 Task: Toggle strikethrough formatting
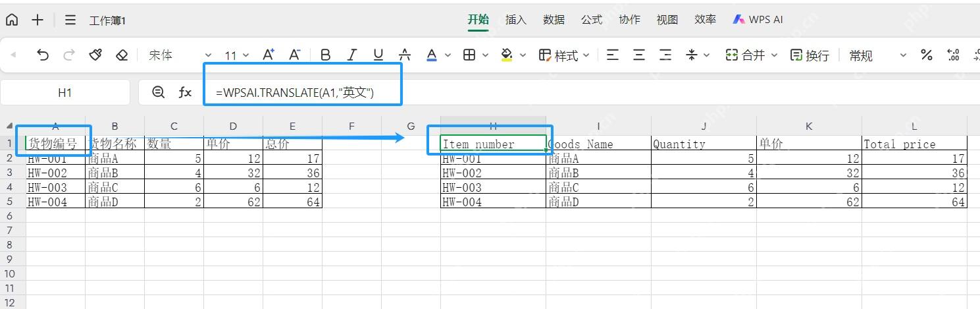pos(405,55)
